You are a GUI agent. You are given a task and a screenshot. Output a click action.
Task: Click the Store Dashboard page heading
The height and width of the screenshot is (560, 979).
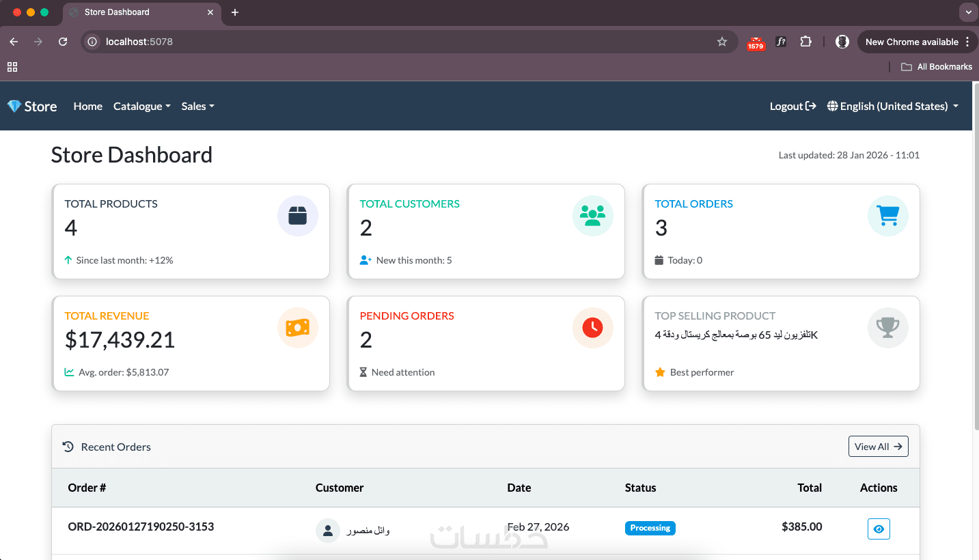click(x=132, y=155)
